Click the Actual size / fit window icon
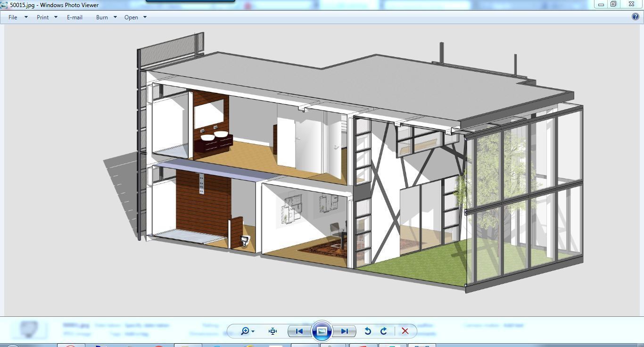 [272, 331]
